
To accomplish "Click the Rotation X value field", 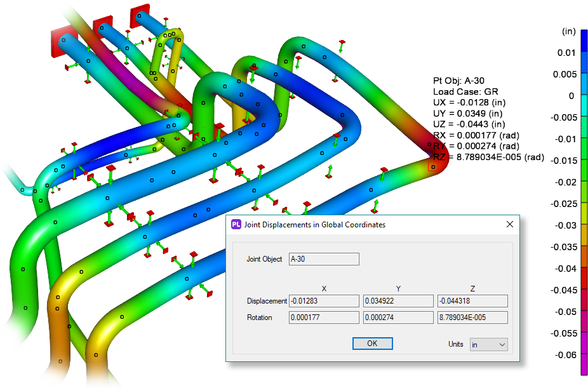I will pos(324,318).
